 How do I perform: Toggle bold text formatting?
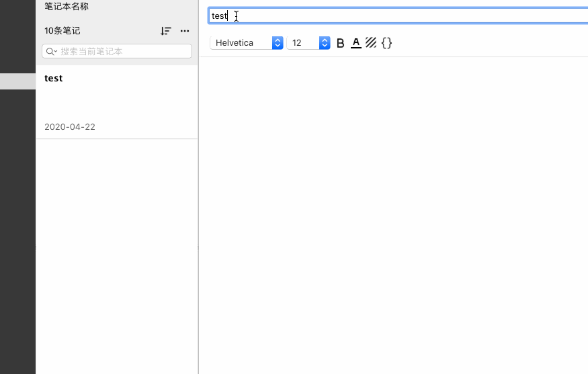(340, 43)
